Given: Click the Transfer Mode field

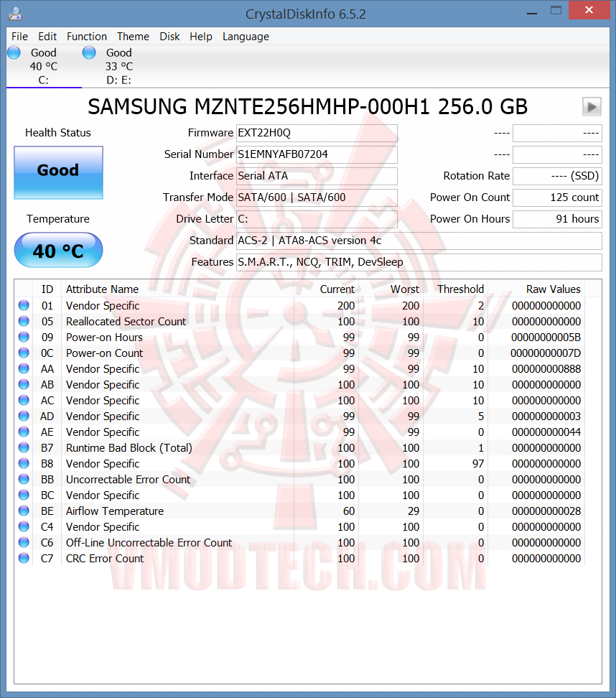Looking at the screenshot, I should (x=317, y=197).
